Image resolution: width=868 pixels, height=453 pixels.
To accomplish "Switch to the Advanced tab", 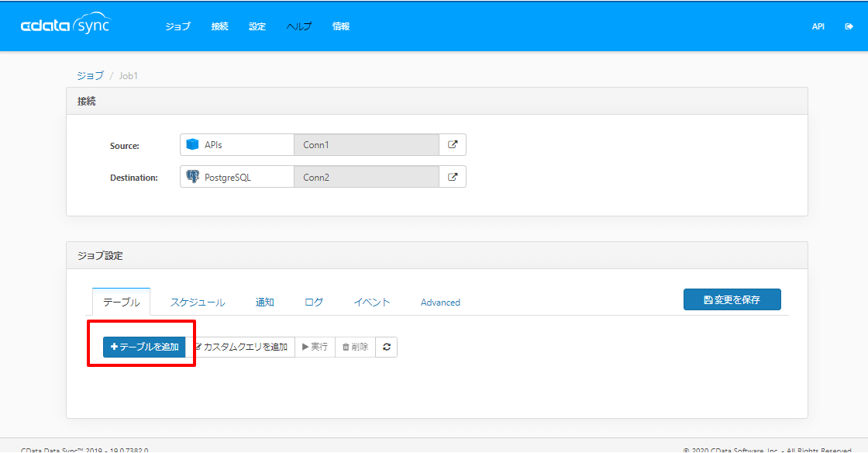I will (x=440, y=303).
